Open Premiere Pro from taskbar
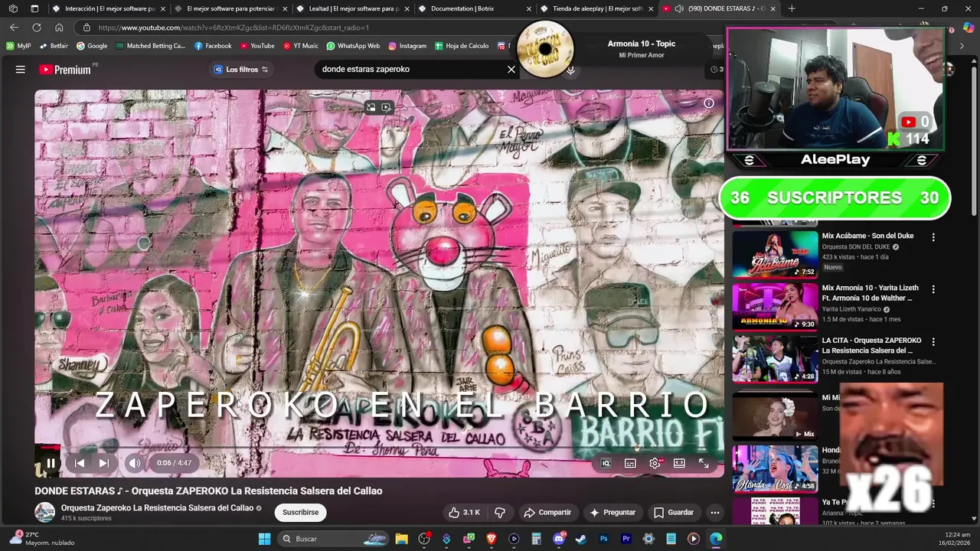Image resolution: width=980 pixels, height=551 pixels. click(626, 539)
